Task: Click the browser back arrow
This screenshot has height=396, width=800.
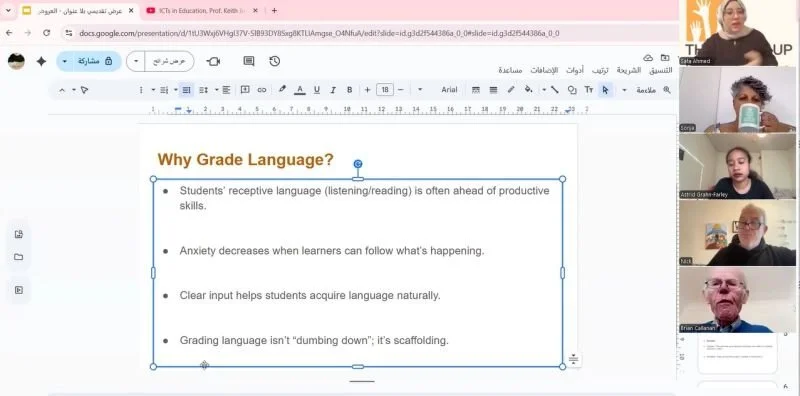Action: pyautogui.click(x=9, y=33)
